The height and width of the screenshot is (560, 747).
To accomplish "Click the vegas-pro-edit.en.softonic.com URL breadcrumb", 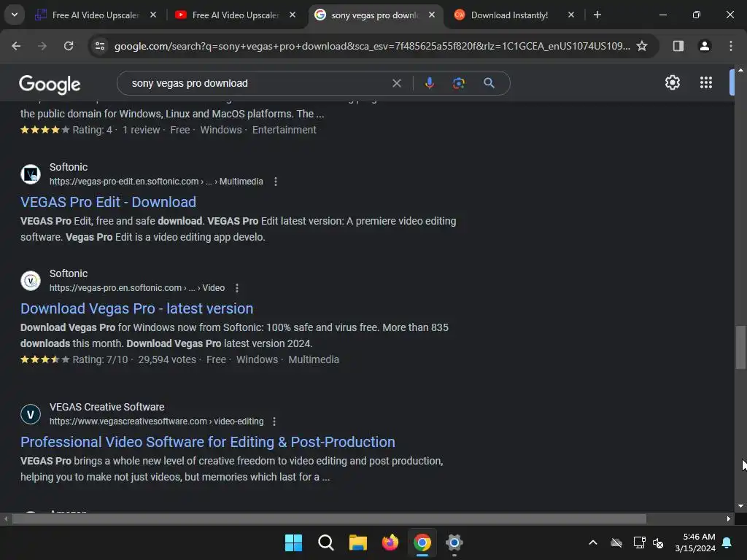I will click(x=156, y=182).
